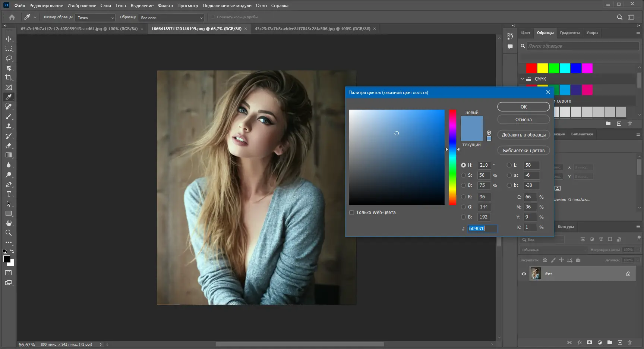
Task: Select the Clone Stamp tool
Action: pos(9,126)
